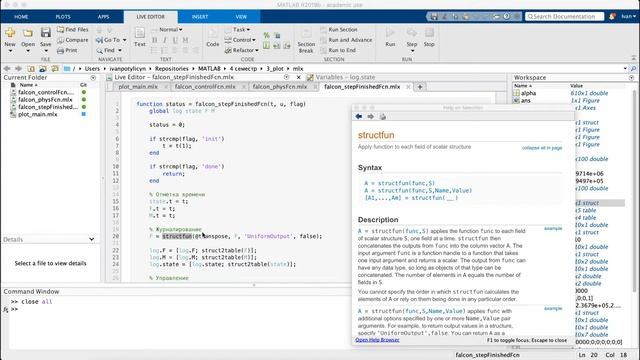Click the Variables - log.state panel title
The width and height of the screenshot is (640, 360).
(345, 77)
